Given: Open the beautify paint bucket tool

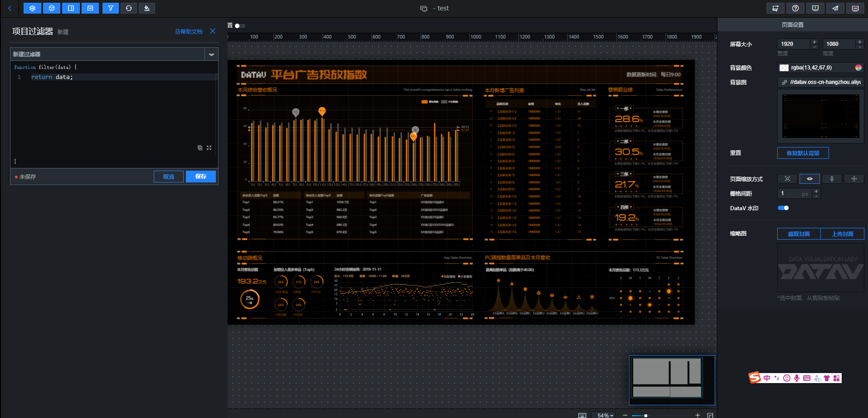Looking at the screenshot, I should click(146, 8).
